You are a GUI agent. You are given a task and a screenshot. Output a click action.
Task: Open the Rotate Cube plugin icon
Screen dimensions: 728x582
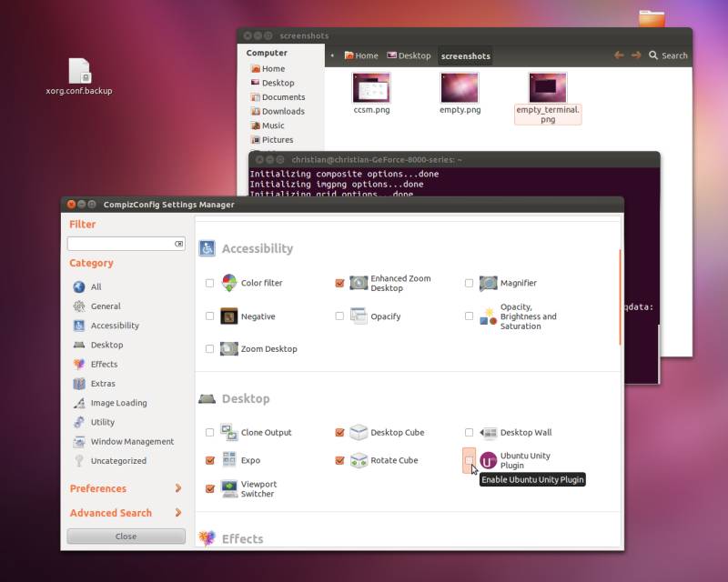click(x=359, y=460)
